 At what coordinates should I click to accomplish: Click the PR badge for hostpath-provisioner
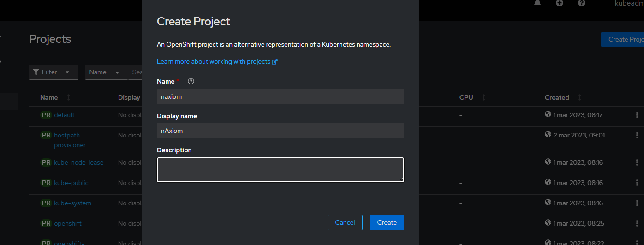pyautogui.click(x=46, y=135)
